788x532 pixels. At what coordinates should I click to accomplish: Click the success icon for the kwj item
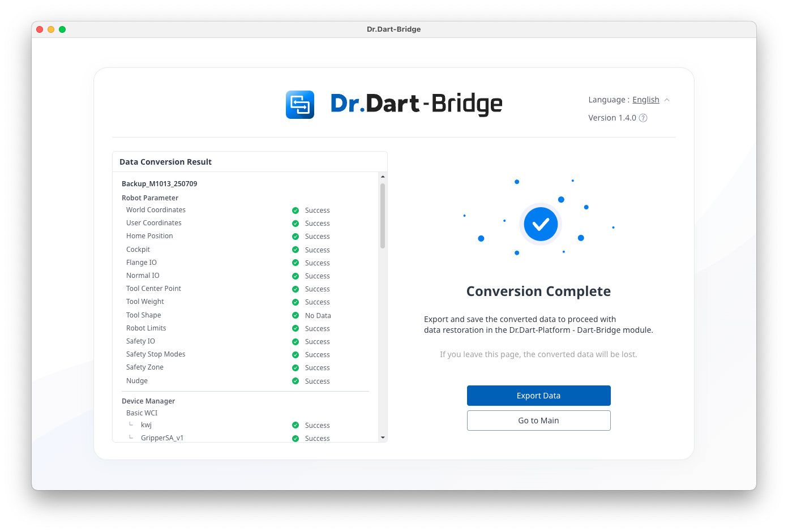295,425
